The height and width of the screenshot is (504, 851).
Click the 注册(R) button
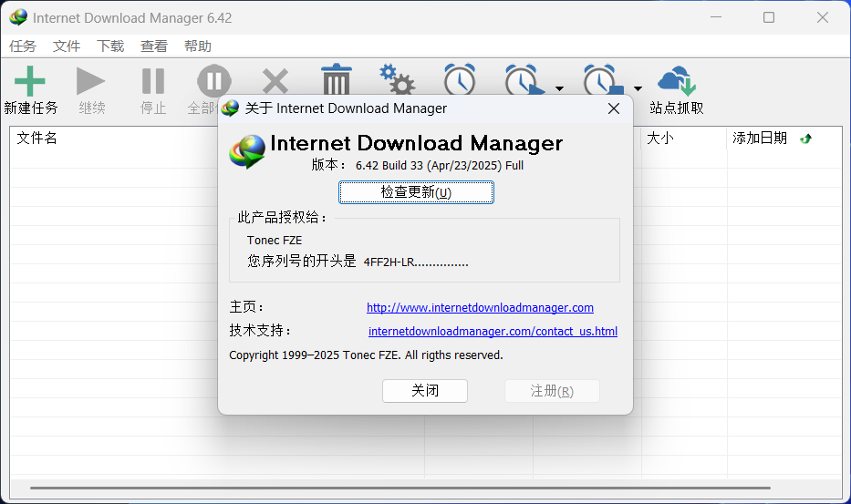point(552,391)
